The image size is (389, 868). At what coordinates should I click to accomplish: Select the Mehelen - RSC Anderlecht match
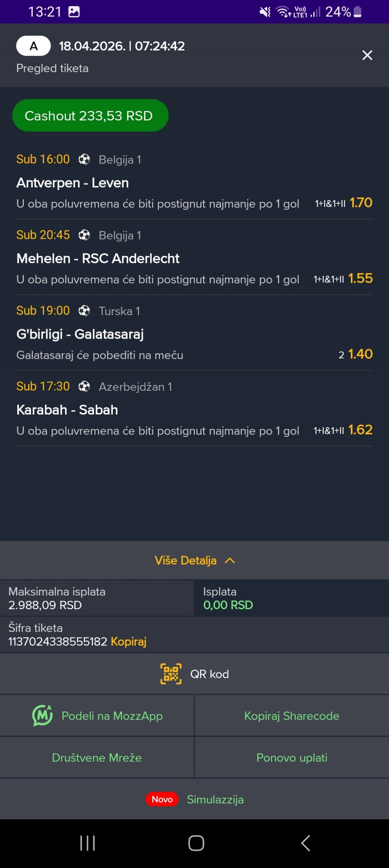pyautogui.click(x=98, y=258)
